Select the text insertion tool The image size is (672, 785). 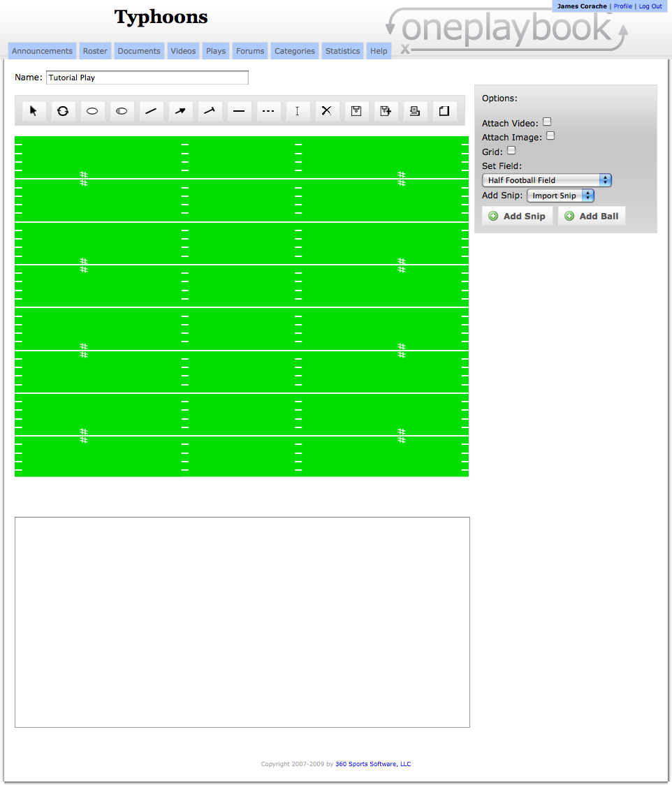[298, 110]
